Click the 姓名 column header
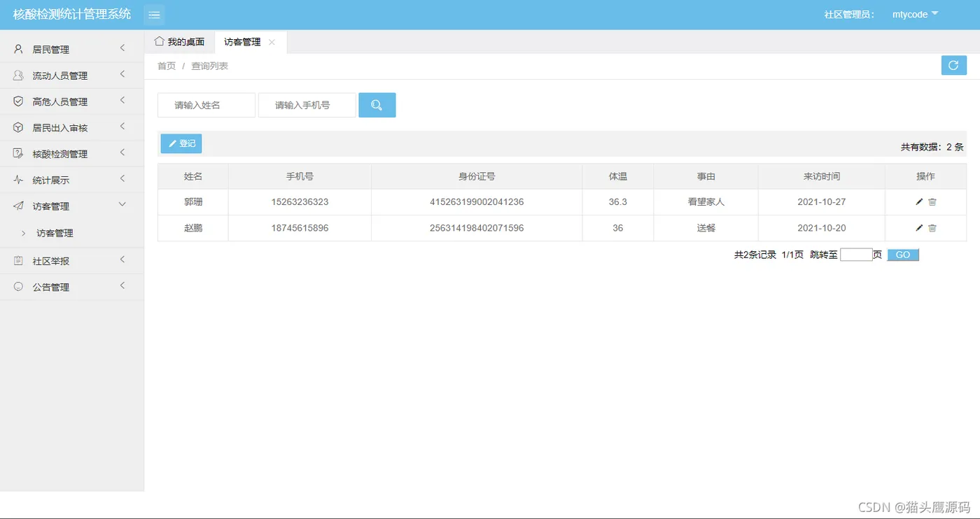This screenshot has height=519, width=980. click(x=193, y=176)
